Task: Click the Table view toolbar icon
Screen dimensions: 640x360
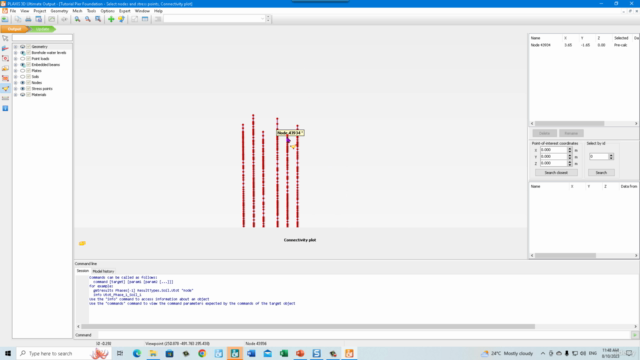Action: (145, 19)
